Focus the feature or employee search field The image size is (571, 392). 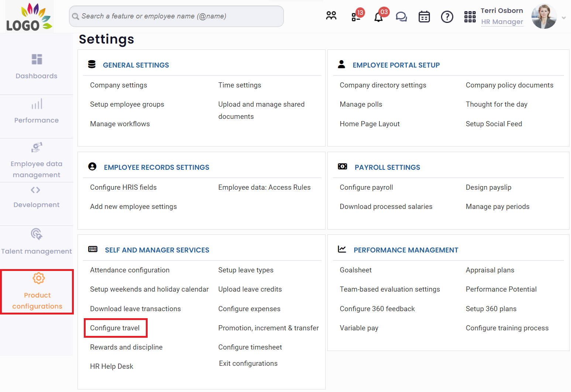click(176, 16)
